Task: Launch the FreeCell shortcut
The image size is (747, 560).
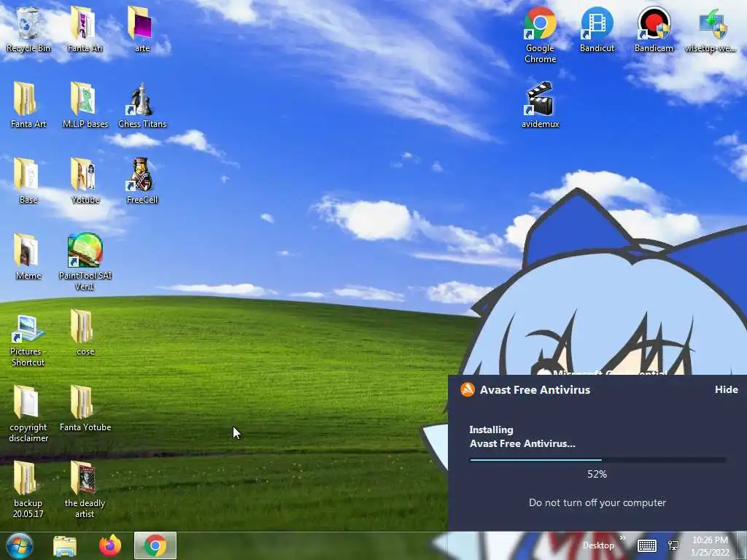Action: (142, 181)
